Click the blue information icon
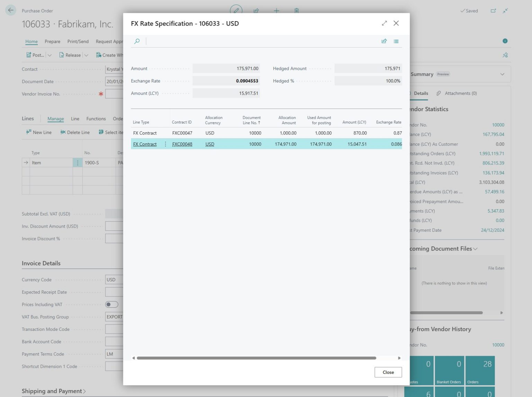The height and width of the screenshot is (397, 532). (x=505, y=41)
